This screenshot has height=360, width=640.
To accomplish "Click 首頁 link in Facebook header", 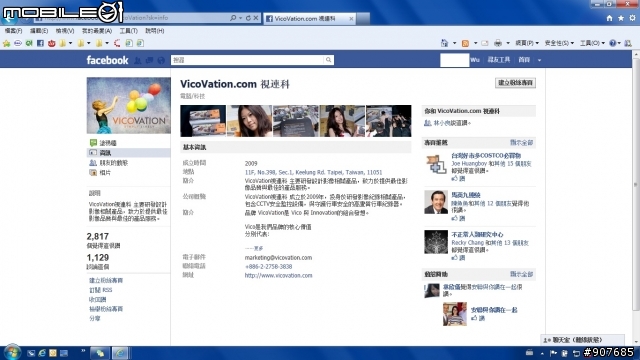I will coord(524,60).
